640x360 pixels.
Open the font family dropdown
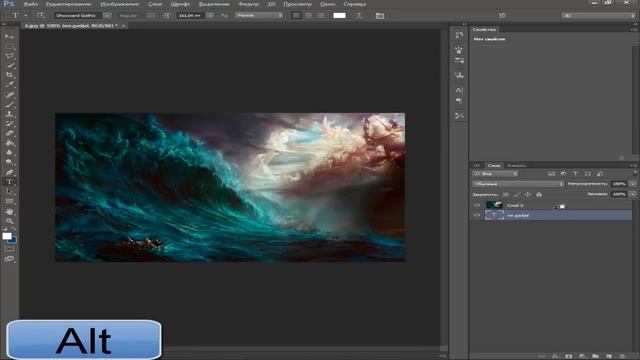pos(107,16)
